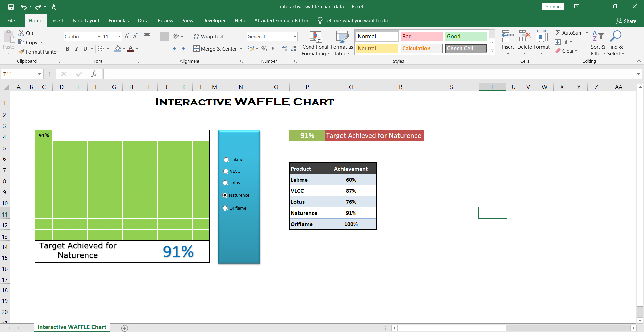
Task: Collapse the ribbon
Action: point(639,61)
